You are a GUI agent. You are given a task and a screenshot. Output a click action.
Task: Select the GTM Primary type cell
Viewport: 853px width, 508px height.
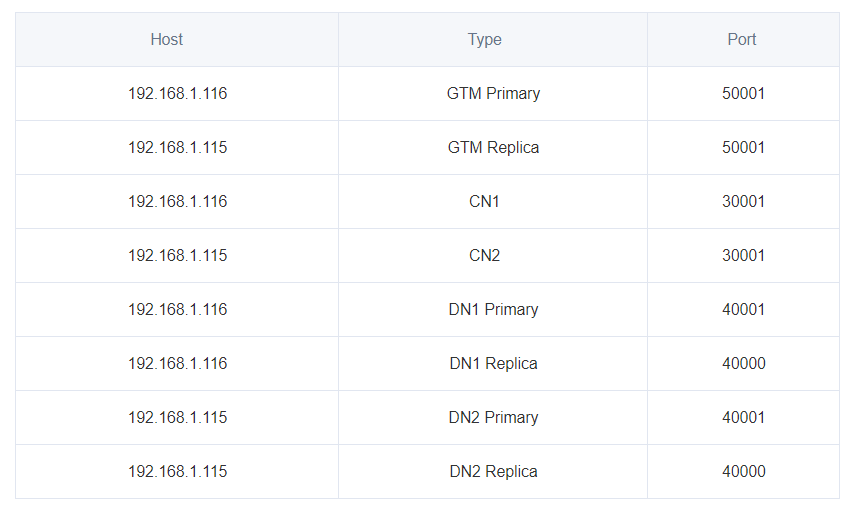pyautogui.click(x=493, y=94)
